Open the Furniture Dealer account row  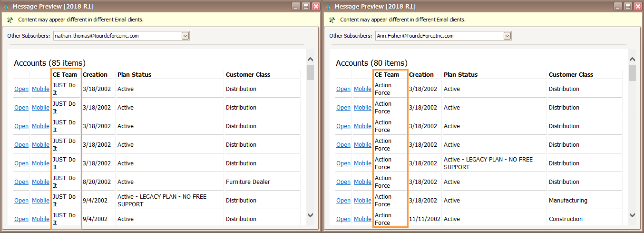21,182
